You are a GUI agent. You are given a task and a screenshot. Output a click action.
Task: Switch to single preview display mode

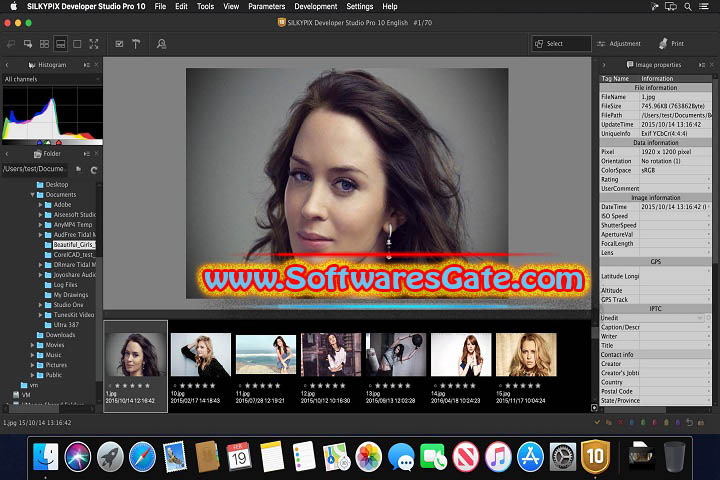77,44
